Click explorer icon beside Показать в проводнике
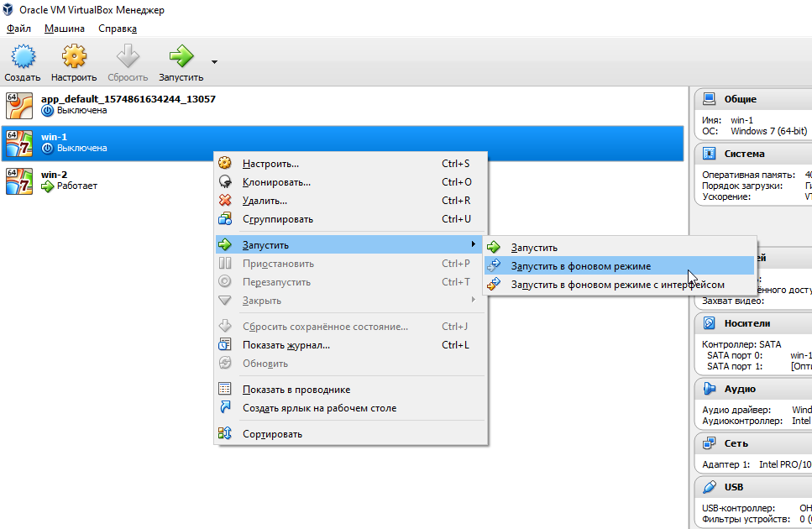Image resolution: width=812 pixels, height=529 pixels. [225, 389]
